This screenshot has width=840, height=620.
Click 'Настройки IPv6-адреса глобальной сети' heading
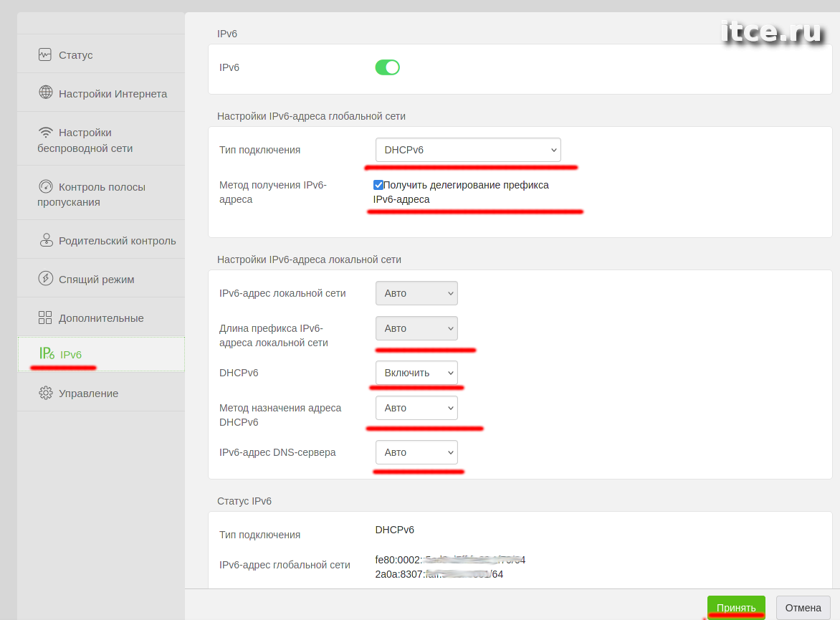click(311, 116)
